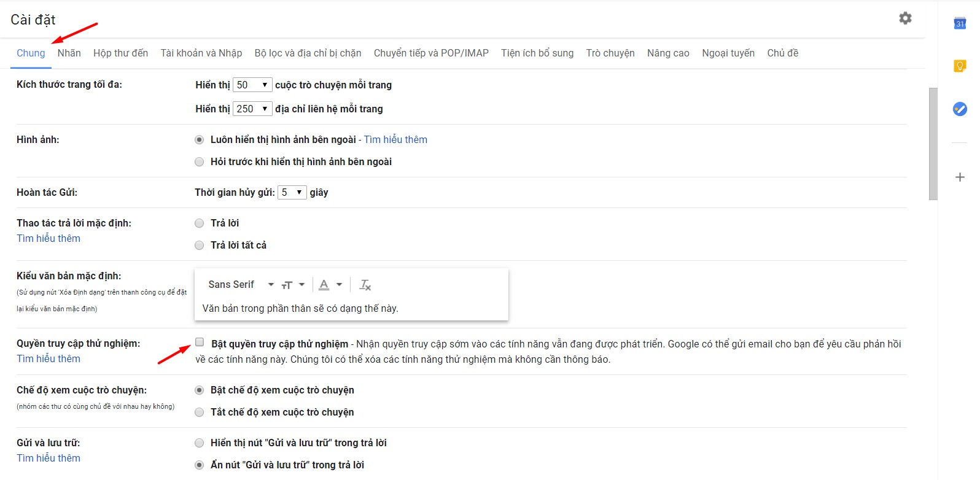Open Google Keep side panel icon
This screenshot has width=980, height=480.
960,66
